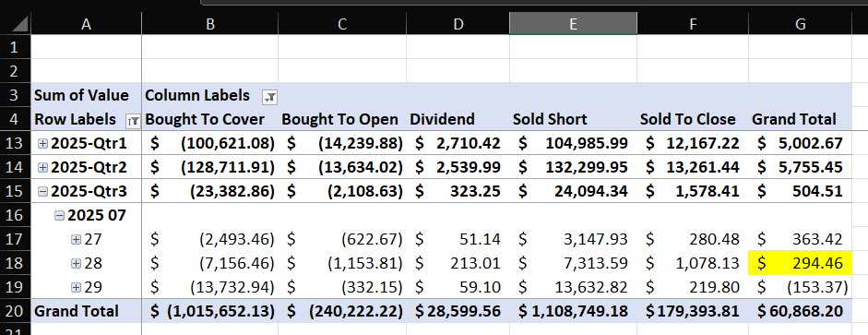Viewport: 868px width, 335px height.
Task: Select row 1 header
Action: (x=16, y=47)
